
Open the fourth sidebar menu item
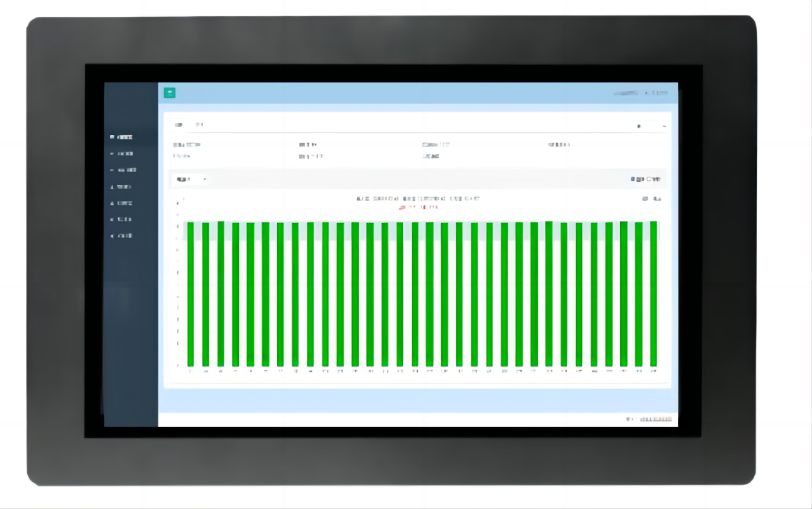(x=125, y=187)
